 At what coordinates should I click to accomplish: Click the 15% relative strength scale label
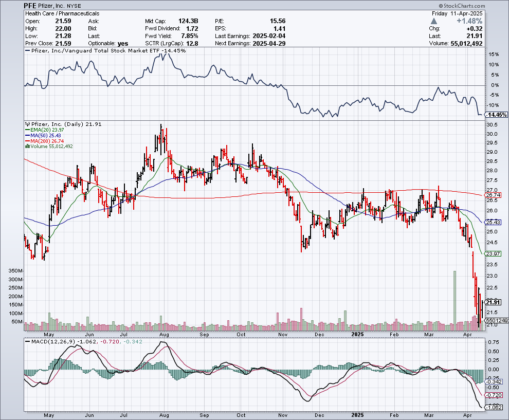point(495,54)
